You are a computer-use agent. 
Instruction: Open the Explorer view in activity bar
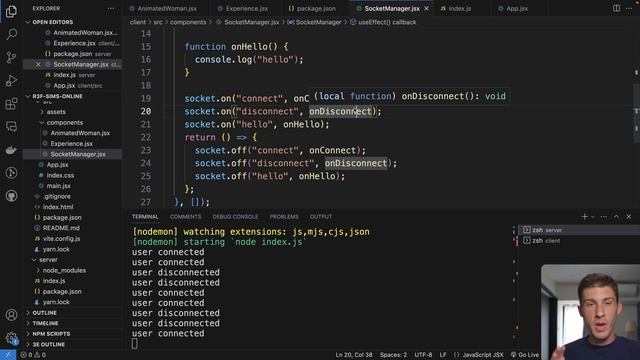coord(11,11)
